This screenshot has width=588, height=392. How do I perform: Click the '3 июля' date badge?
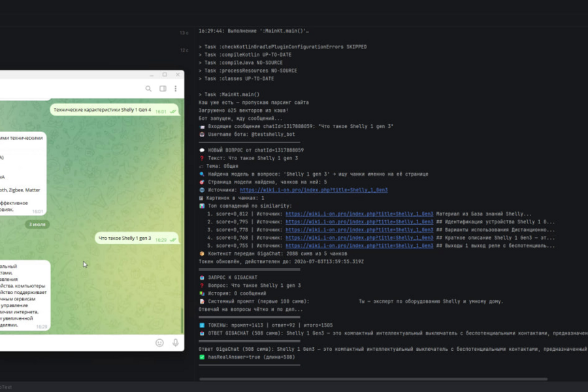[37, 224]
